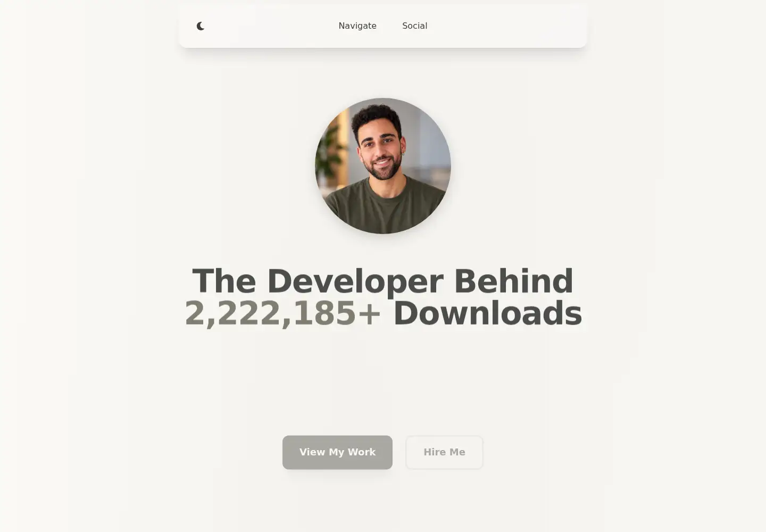Open the Social menu

[415, 26]
